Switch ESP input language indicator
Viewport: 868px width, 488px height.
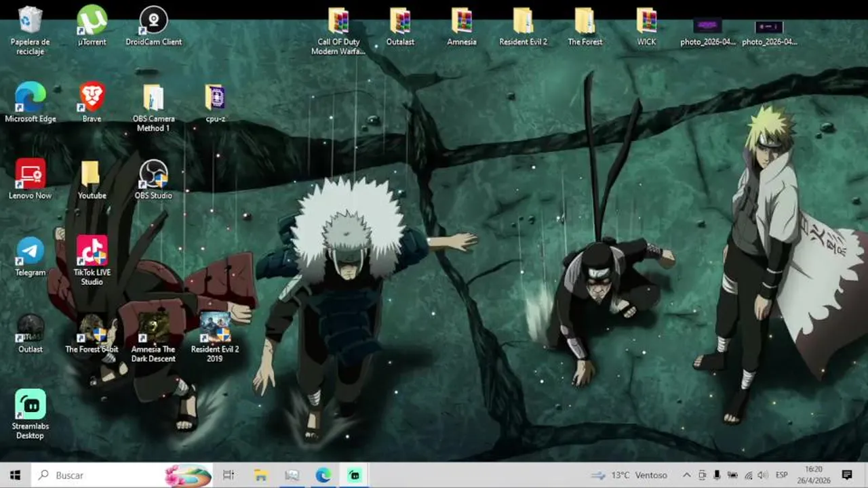pyautogui.click(x=781, y=475)
